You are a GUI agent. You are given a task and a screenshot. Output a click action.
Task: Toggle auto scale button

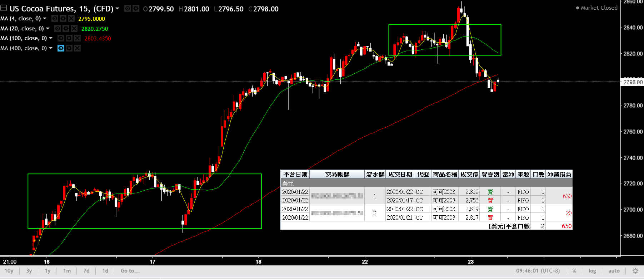coord(614,271)
